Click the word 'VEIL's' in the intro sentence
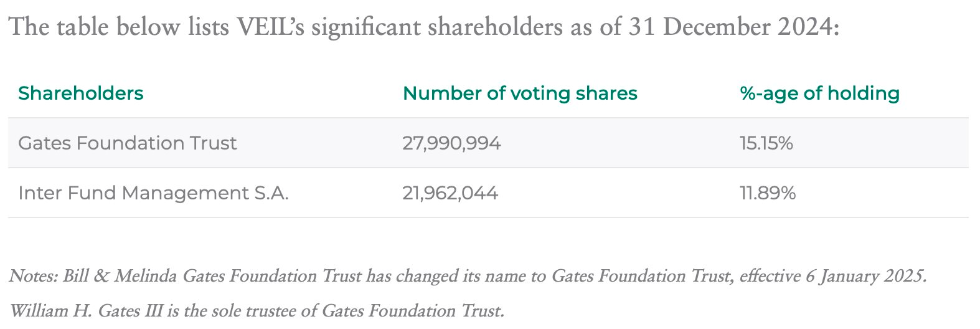Image resolution: width=980 pixels, height=329 pixels. tap(270, 27)
